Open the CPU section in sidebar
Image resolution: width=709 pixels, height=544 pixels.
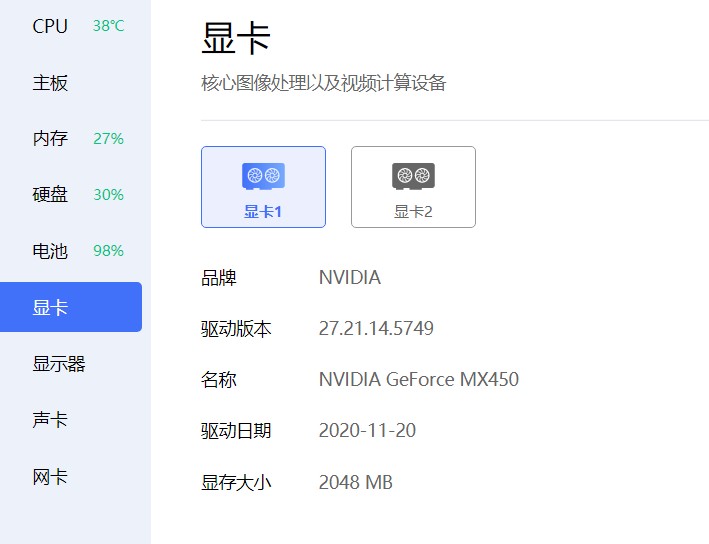click(x=50, y=26)
